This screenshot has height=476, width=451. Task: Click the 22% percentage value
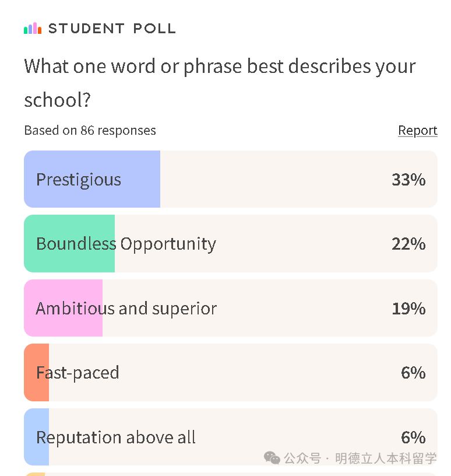click(x=408, y=244)
